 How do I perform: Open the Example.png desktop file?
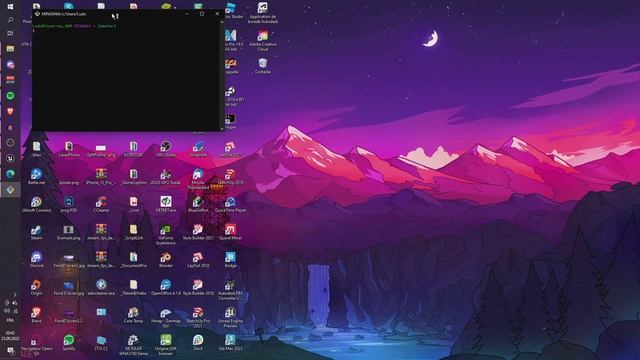pyautogui.click(x=69, y=232)
